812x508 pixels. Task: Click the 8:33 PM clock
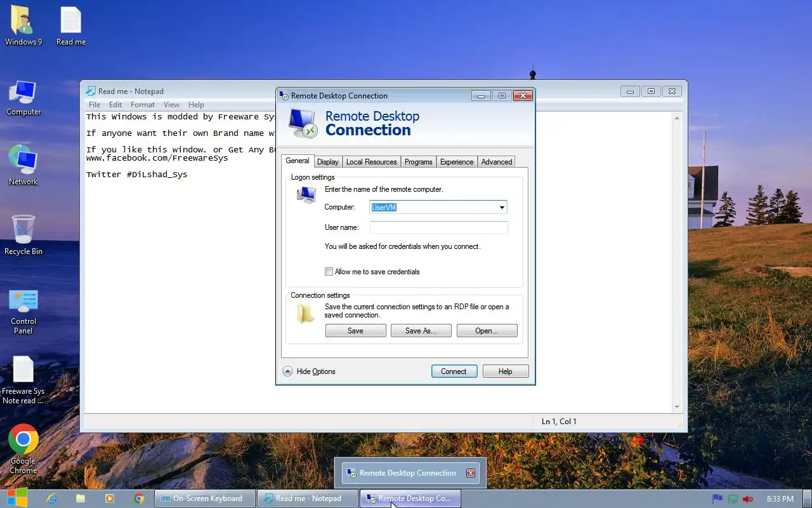(780, 499)
